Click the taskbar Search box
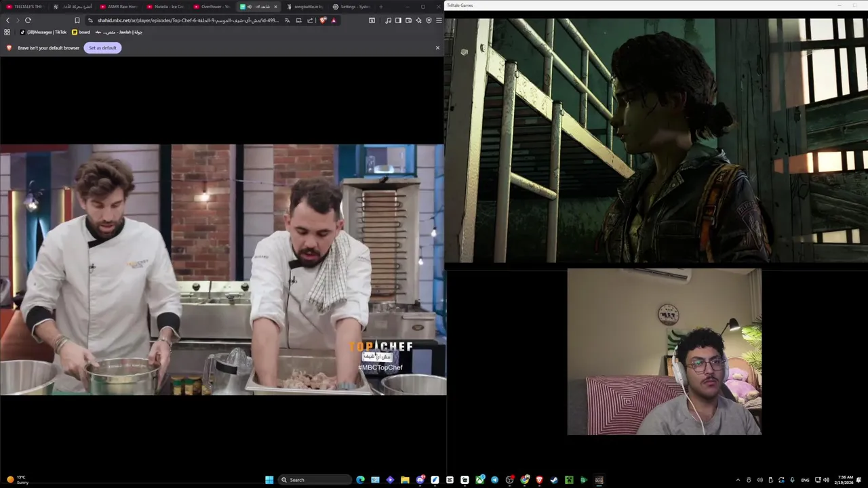The image size is (868, 488). (314, 480)
